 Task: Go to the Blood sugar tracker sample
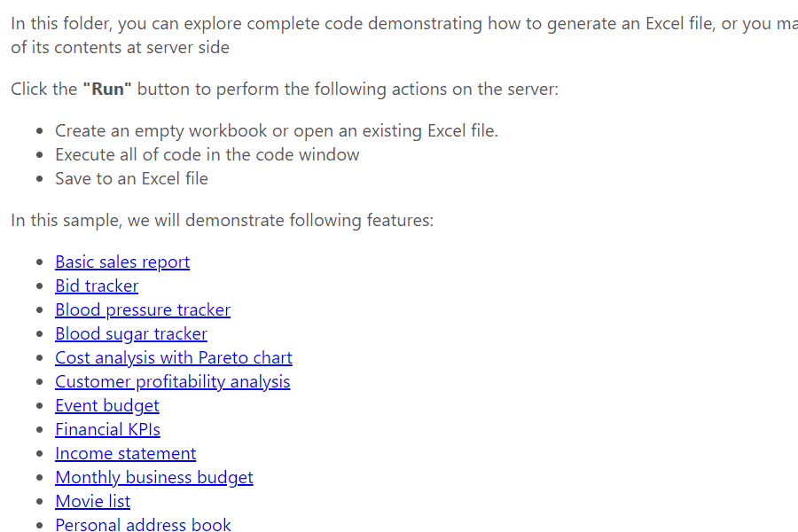coord(131,333)
